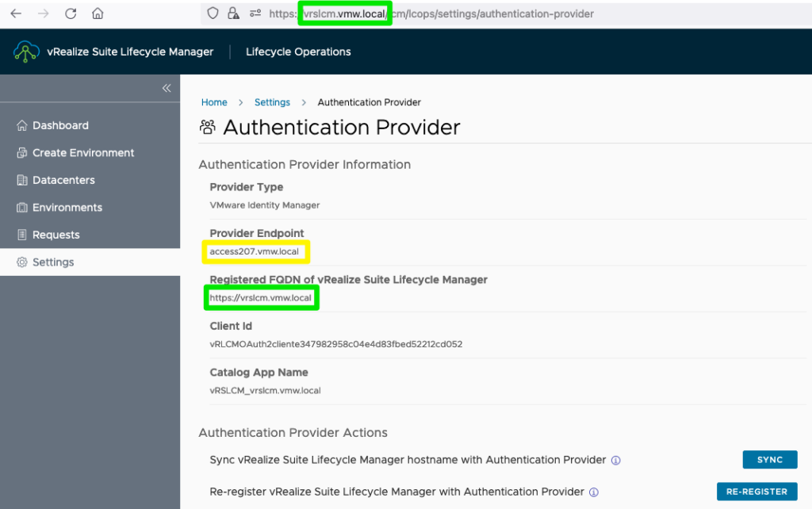Click the Create Environment icon
Viewport: 812px width, 509px height.
(21, 153)
